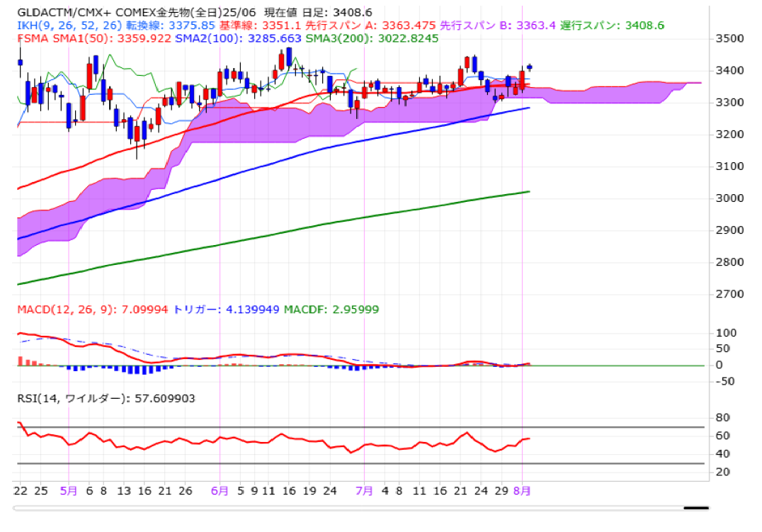Click the 8月 date axis label
This screenshot has height=532, width=762.
point(522,491)
